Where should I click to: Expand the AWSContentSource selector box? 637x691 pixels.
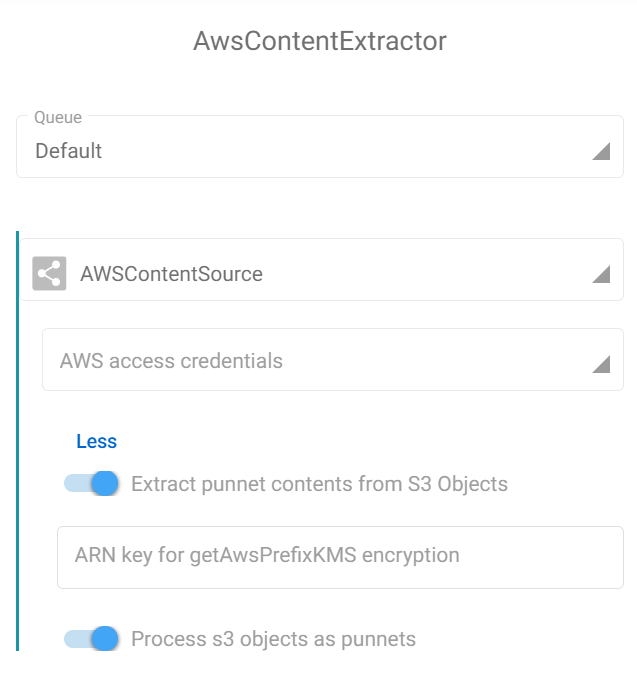tap(321, 270)
